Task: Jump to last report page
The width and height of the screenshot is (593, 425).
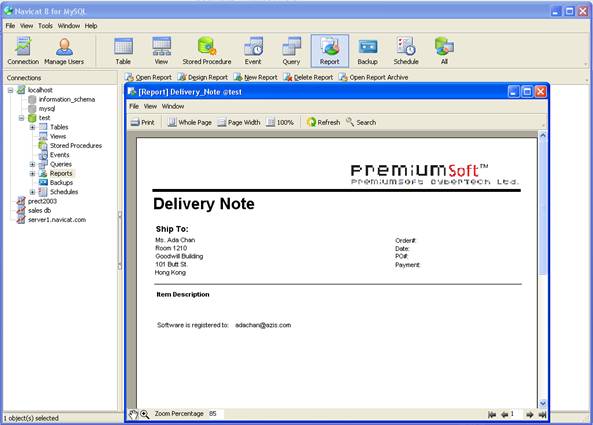Action: coord(542,415)
